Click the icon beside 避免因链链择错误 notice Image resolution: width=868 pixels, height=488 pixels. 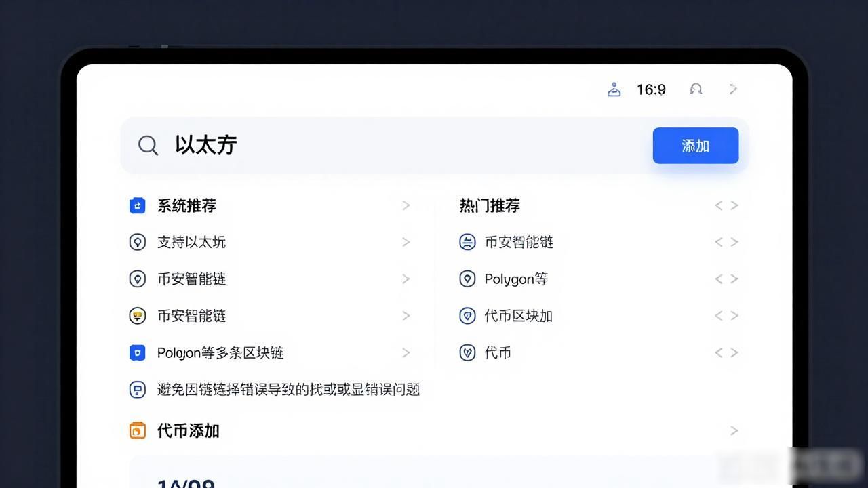tap(138, 389)
